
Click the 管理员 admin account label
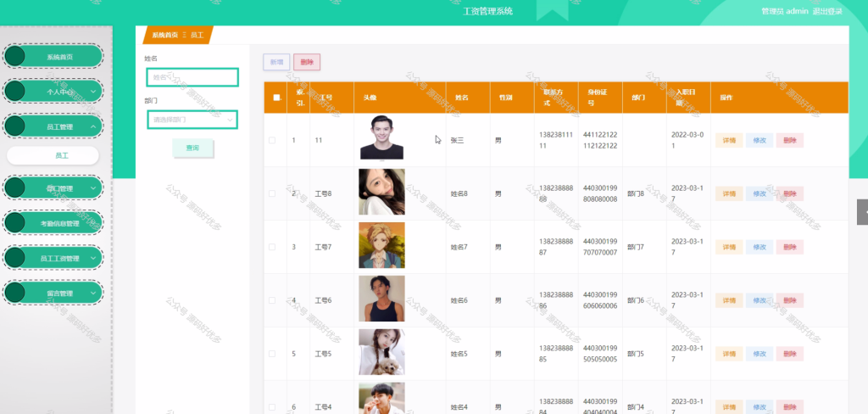click(x=785, y=12)
